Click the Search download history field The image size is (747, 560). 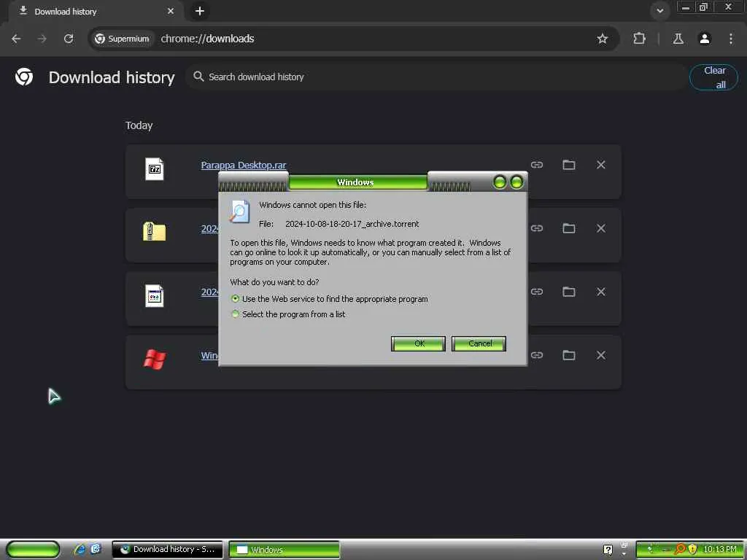click(436, 77)
